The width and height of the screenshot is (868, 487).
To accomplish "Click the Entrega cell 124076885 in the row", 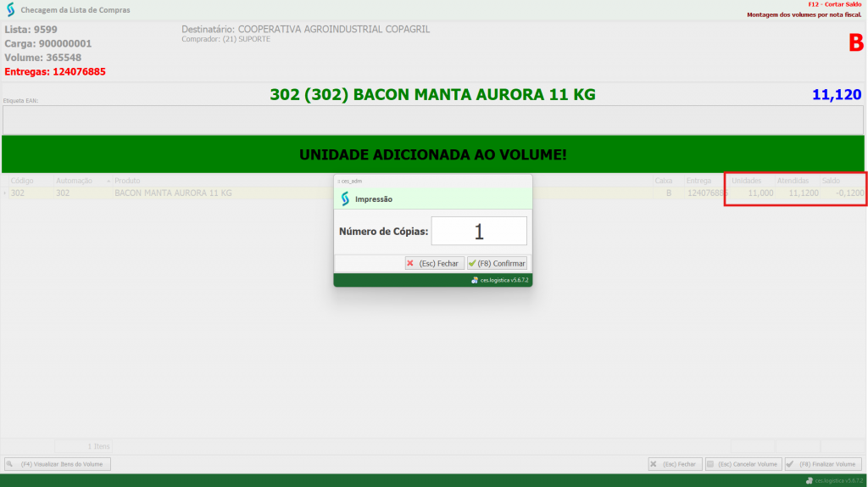I will [708, 193].
